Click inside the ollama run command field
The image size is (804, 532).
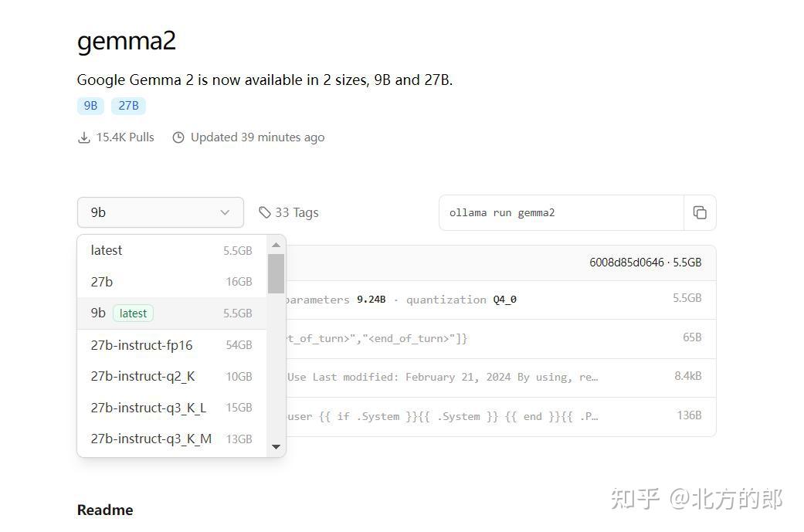tap(561, 212)
